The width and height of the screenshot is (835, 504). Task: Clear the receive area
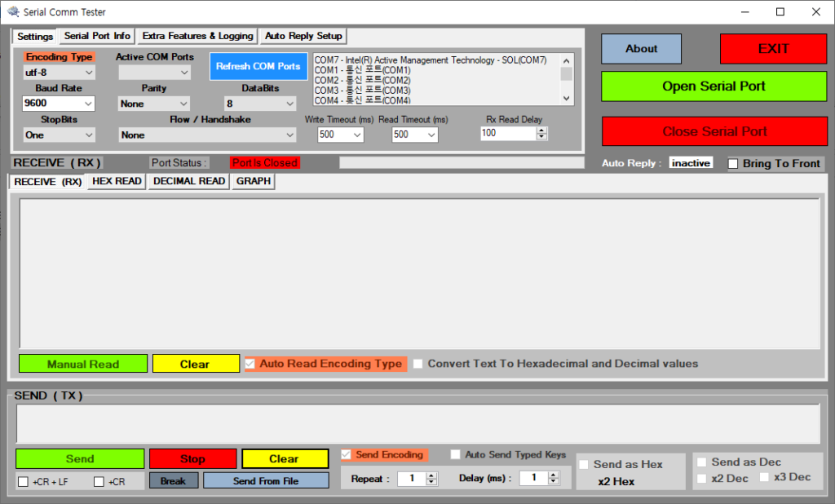coord(196,363)
